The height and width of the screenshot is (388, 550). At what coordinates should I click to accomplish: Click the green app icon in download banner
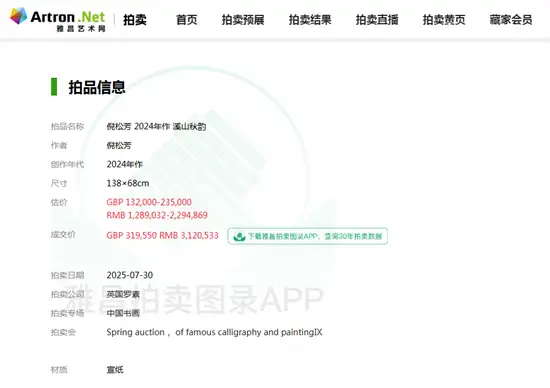click(x=240, y=236)
